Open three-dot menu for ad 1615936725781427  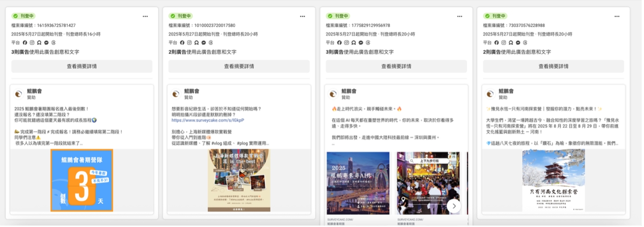pyautogui.click(x=145, y=16)
